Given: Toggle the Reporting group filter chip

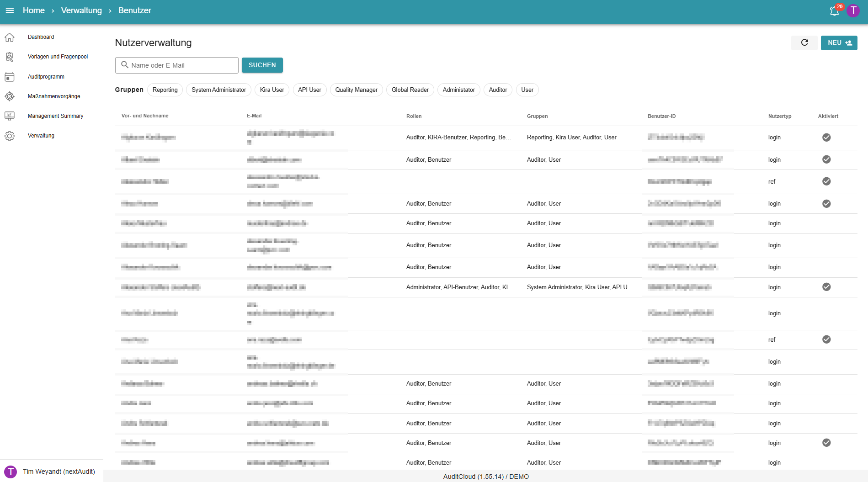Looking at the screenshot, I should tap(165, 90).
